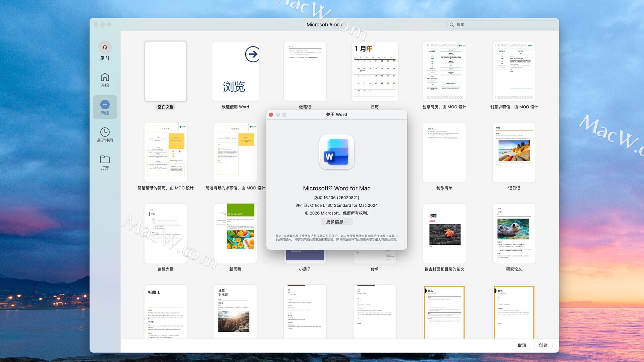Viewport: 644px width, 362px height.
Task: Select the 空白文档 blank document template
Action: (165, 71)
